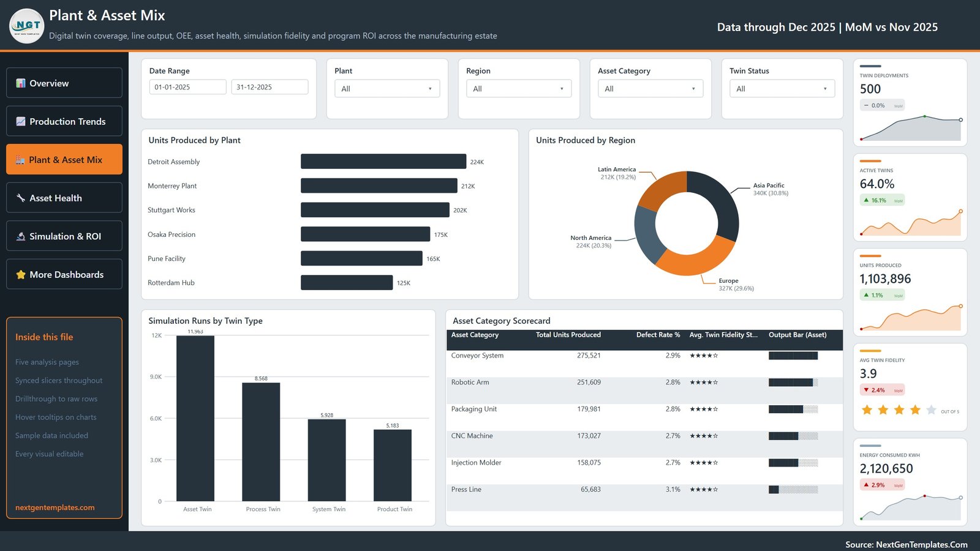The width and height of the screenshot is (980, 551).
Task: Click the red up arrow on Energy Consumed card
Action: pyautogui.click(x=866, y=485)
